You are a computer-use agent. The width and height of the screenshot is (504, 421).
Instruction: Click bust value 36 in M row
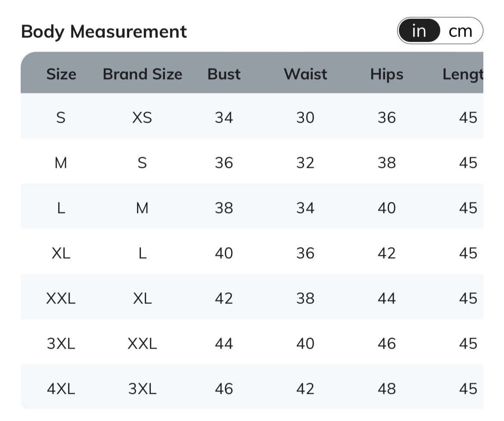tap(224, 163)
